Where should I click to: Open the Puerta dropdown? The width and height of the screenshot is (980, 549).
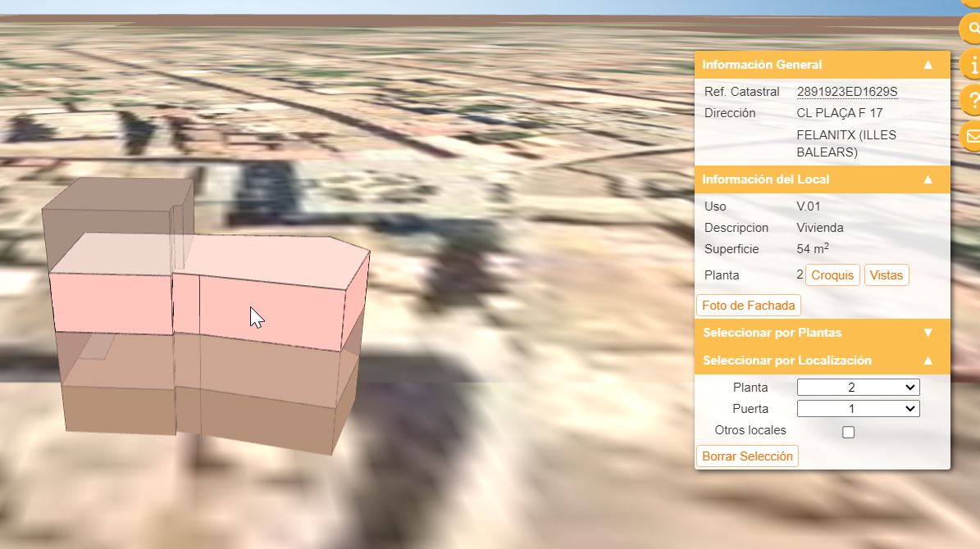click(x=858, y=409)
